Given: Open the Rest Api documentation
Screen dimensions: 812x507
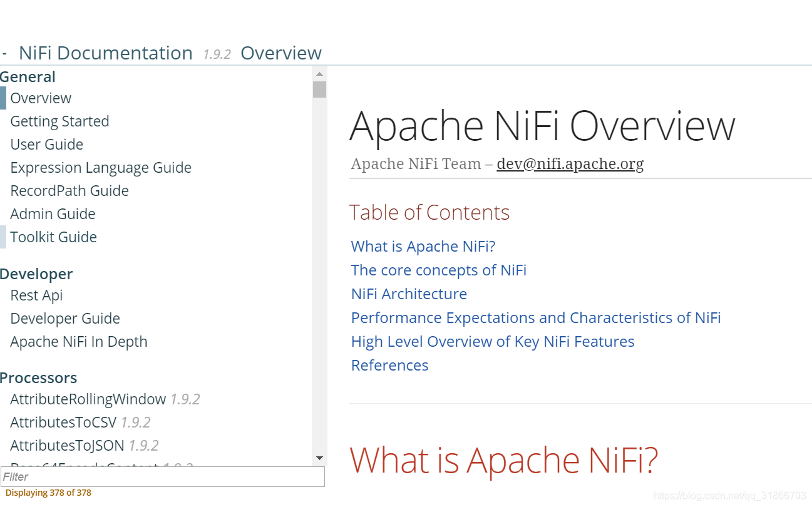Looking at the screenshot, I should [x=36, y=295].
